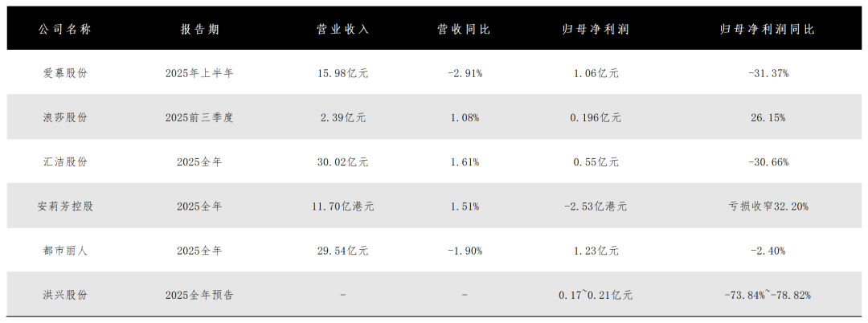Screen dimensions: 868x323
Task: Click the 0.196亿元 net profit value
Action: click(596, 117)
